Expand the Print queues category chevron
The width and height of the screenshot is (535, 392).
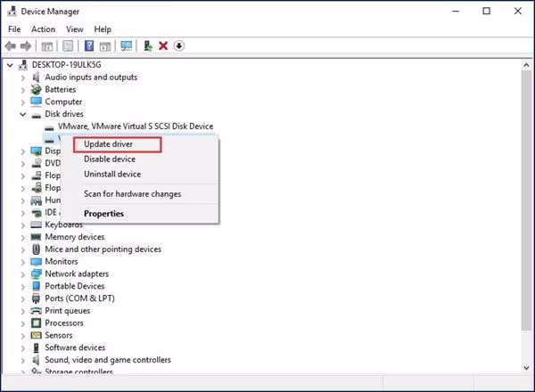pyautogui.click(x=23, y=311)
